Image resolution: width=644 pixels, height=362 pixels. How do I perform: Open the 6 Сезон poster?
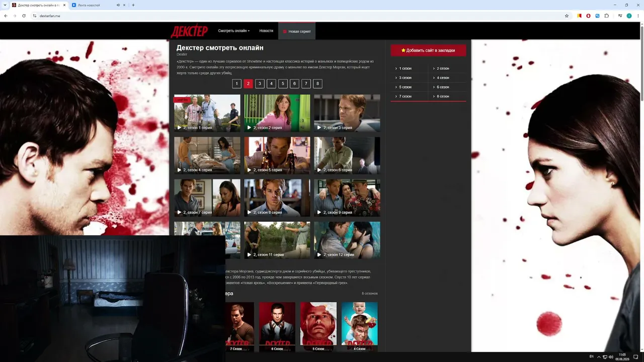277,326
